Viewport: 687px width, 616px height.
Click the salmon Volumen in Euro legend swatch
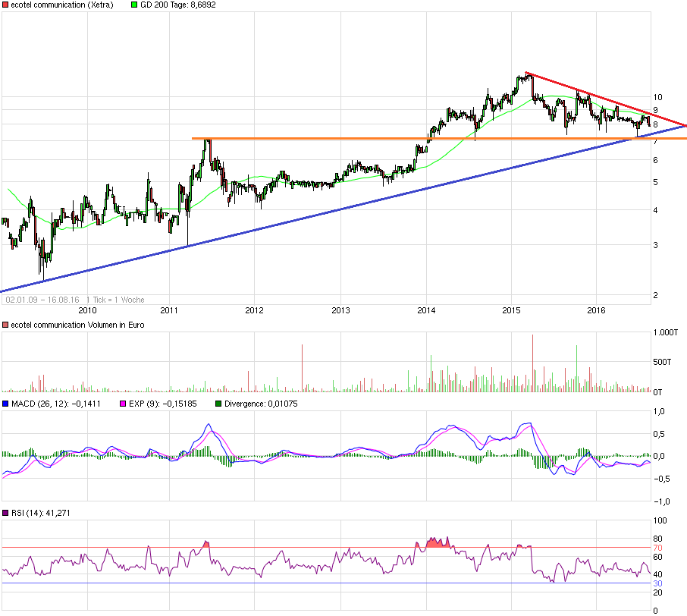[6, 325]
